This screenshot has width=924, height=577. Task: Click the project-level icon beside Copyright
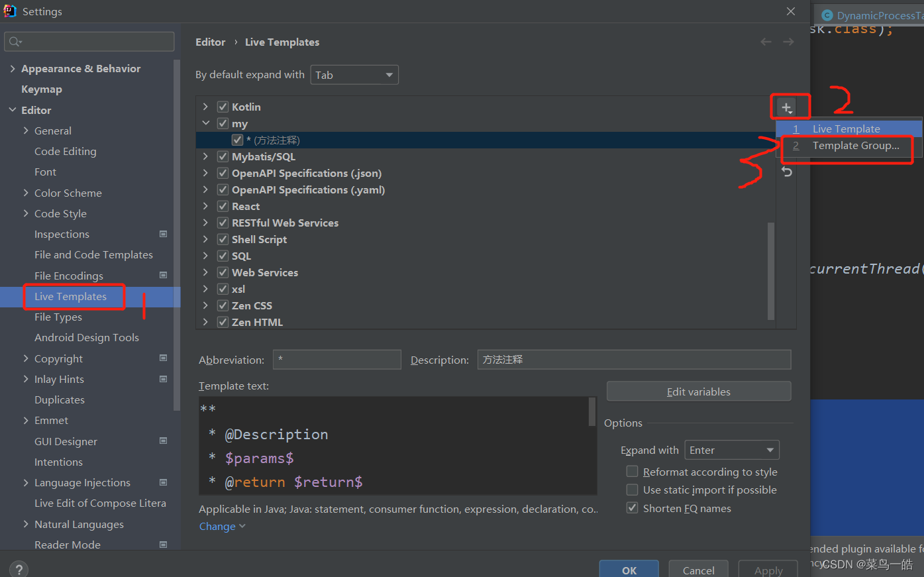pos(164,358)
